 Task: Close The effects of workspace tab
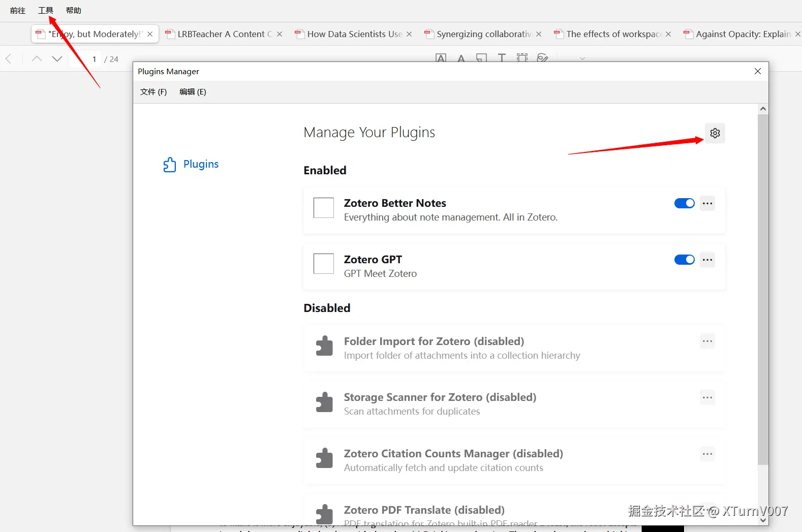pyautogui.click(x=668, y=34)
